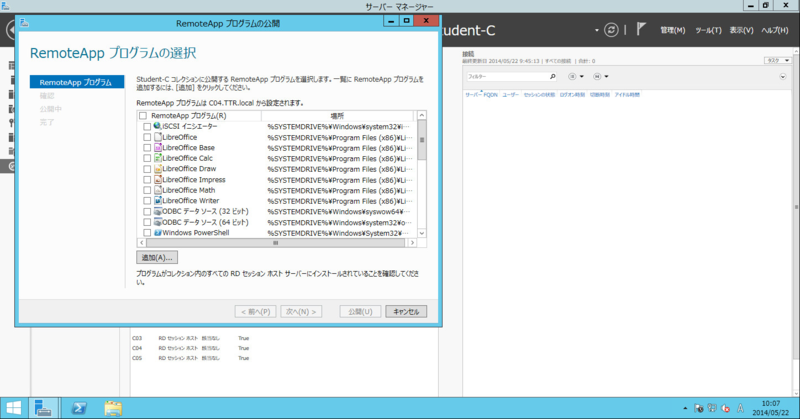This screenshot has width=800, height=419.
Task: Open the saved queries dropdown beside filter
Action: click(601, 77)
